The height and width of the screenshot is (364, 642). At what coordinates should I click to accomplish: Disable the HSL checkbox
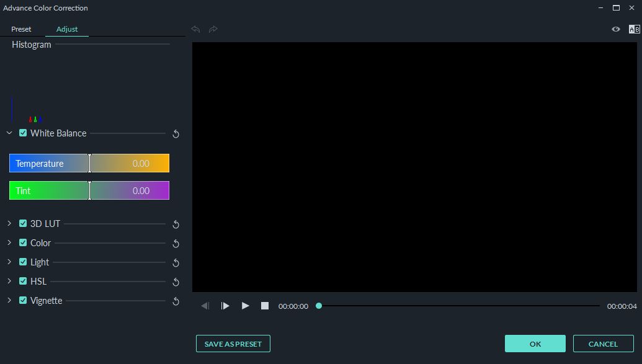pos(23,281)
